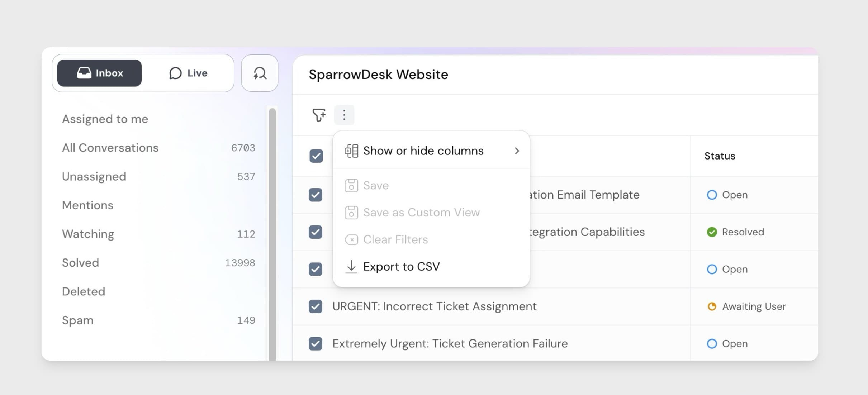Open the add filter funnel icon
The height and width of the screenshot is (395, 868).
tap(319, 115)
